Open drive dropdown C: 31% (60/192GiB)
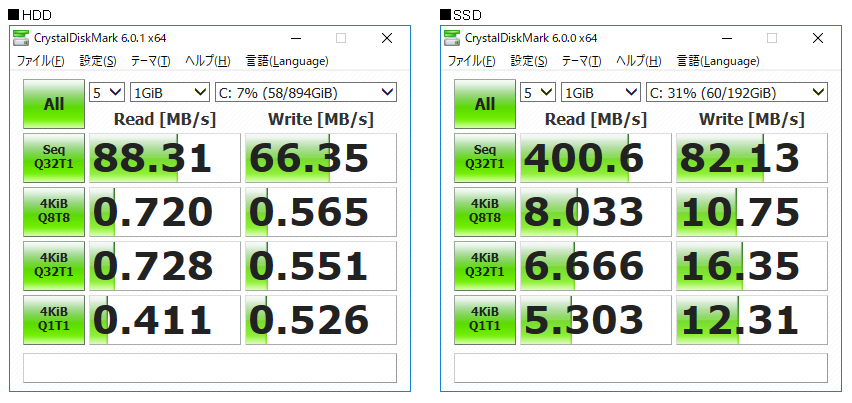Screen dimensions: 852x403 (x=737, y=92)
